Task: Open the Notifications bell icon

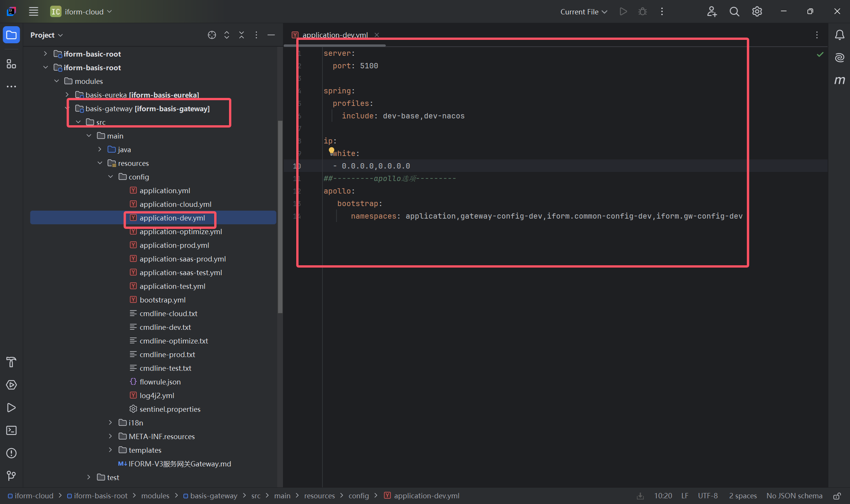Action: coord(839,35)
